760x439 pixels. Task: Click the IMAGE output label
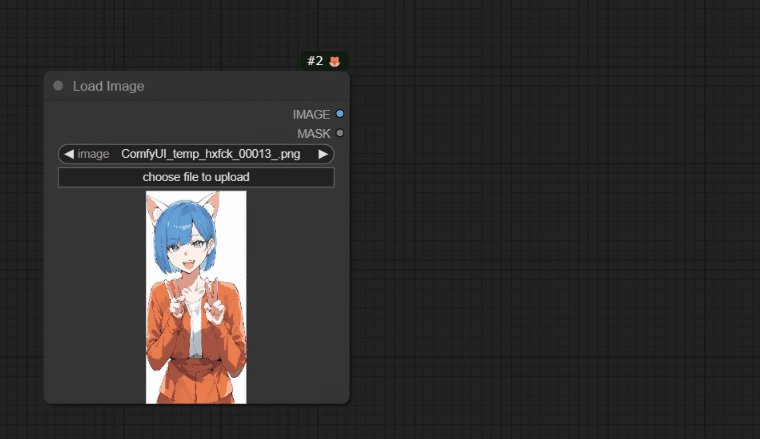pos(311,114)
